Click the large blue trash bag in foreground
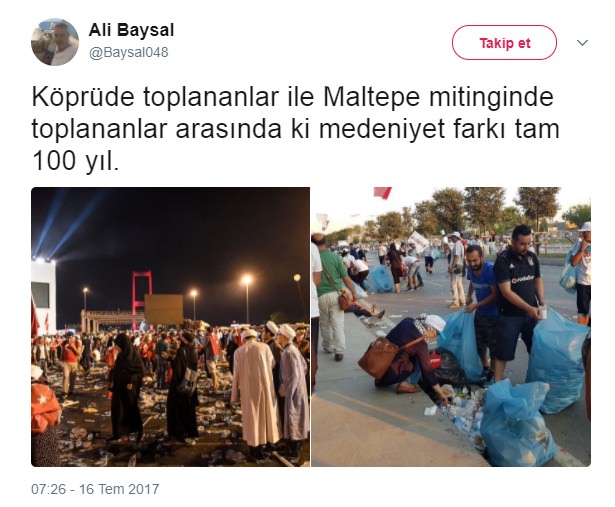The image size is (615, 507). click(x=517, y=423)
